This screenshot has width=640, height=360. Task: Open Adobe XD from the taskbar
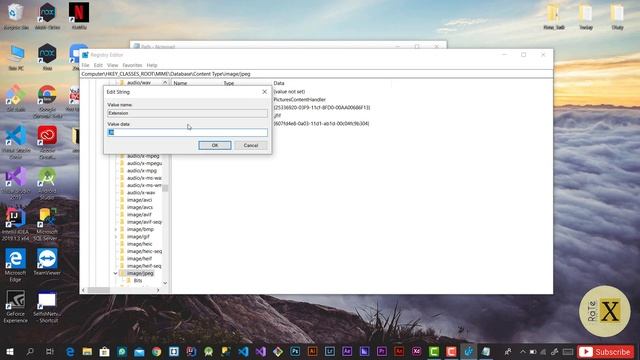tap(416, 351)
